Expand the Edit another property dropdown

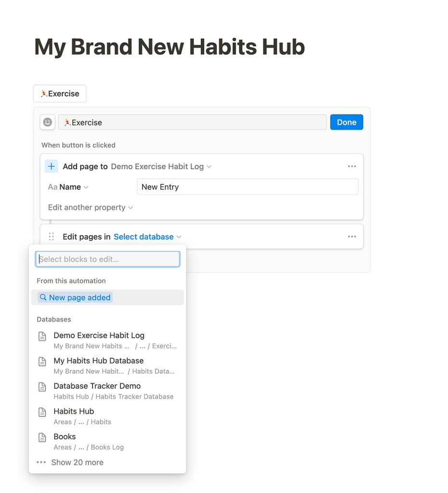(x=90, y=207)
